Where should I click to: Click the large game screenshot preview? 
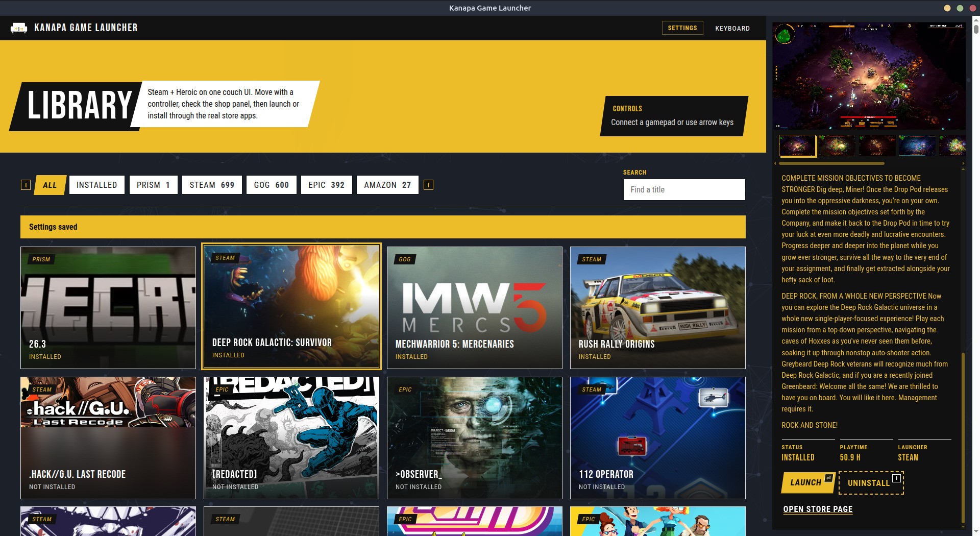[869, 76]
